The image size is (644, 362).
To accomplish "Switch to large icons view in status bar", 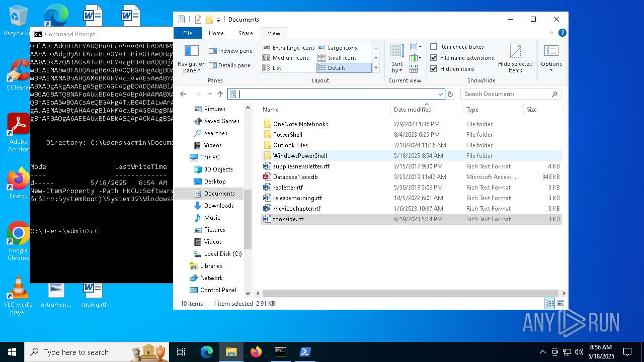I will point(560,303).
